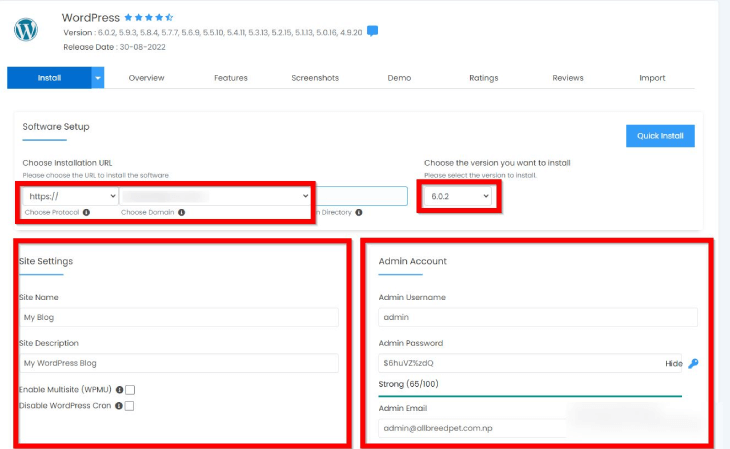Switch to the Import tab
This screenshot has height=449, width=730.
652,78
